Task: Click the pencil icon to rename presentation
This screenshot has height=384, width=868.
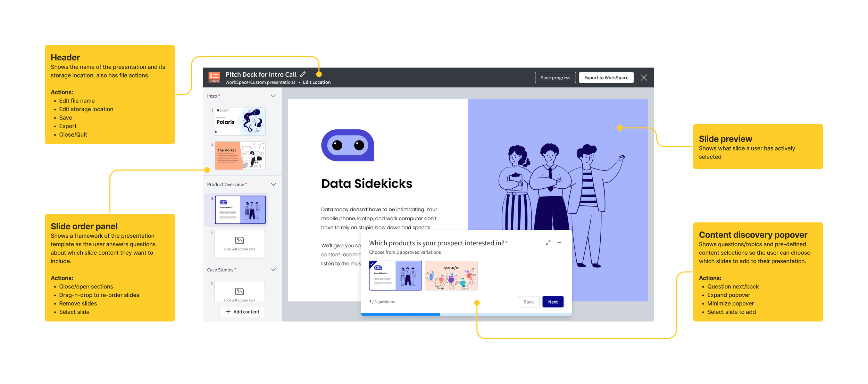Action: (302, 74)
